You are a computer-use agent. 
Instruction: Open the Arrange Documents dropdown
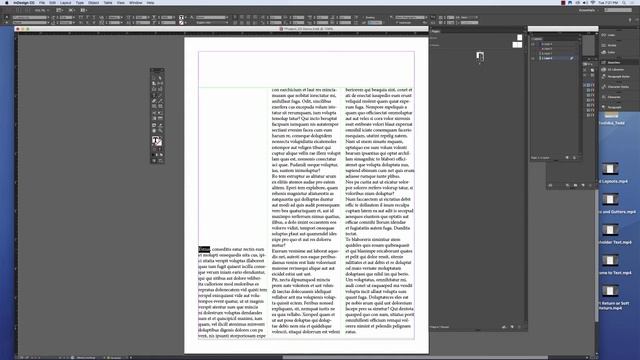pos(84,10)
